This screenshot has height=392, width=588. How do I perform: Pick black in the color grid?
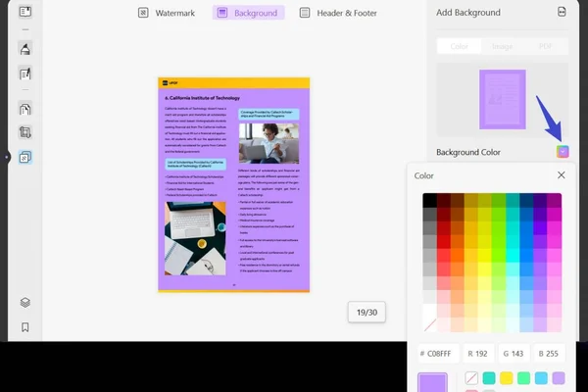430,200
